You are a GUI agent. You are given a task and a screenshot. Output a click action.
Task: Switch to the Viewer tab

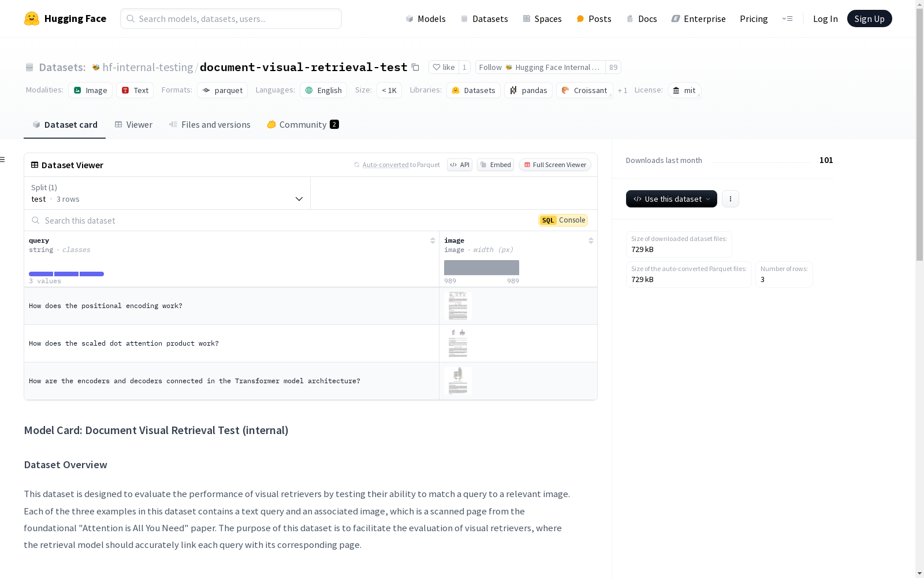[133, 125]
